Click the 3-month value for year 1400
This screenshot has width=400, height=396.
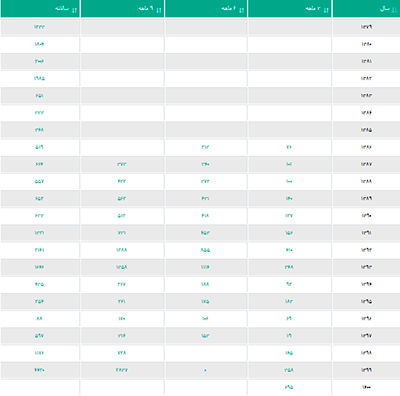[289, 387]
